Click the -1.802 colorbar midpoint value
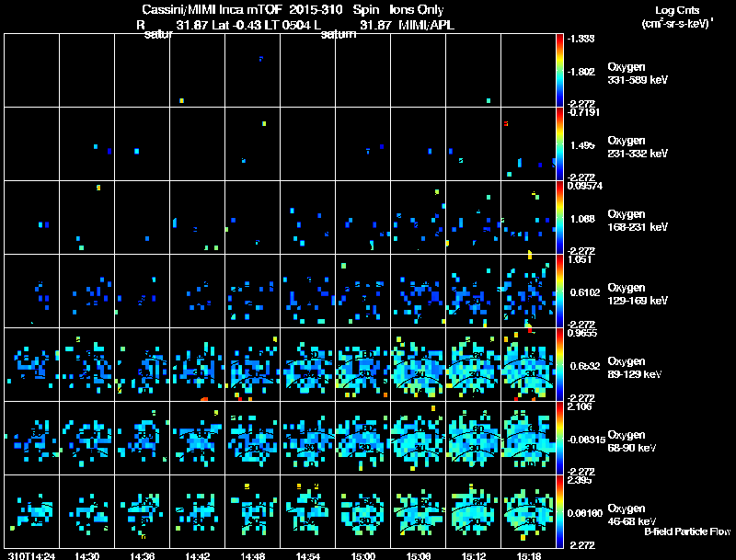The image size is (736, 560). (581, 72)
